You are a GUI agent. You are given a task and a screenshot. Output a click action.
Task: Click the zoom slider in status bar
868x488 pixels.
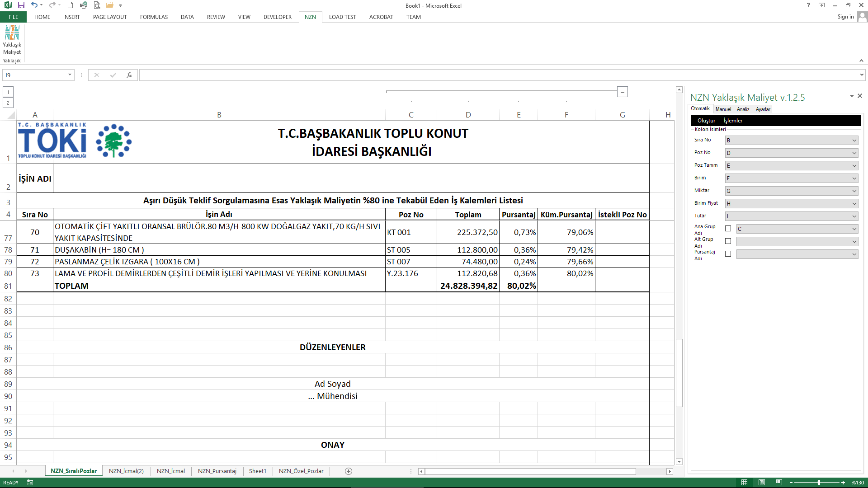(x=819, y=483)
